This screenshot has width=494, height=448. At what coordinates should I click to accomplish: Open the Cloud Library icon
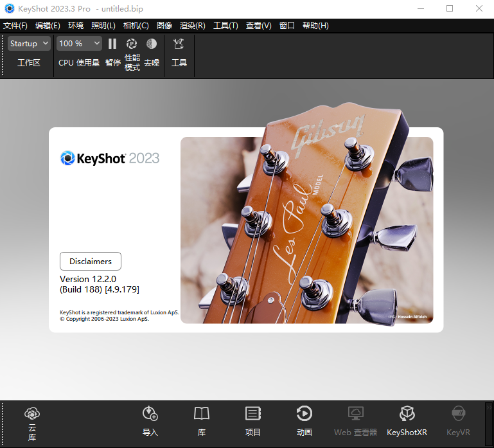(32, 414)
